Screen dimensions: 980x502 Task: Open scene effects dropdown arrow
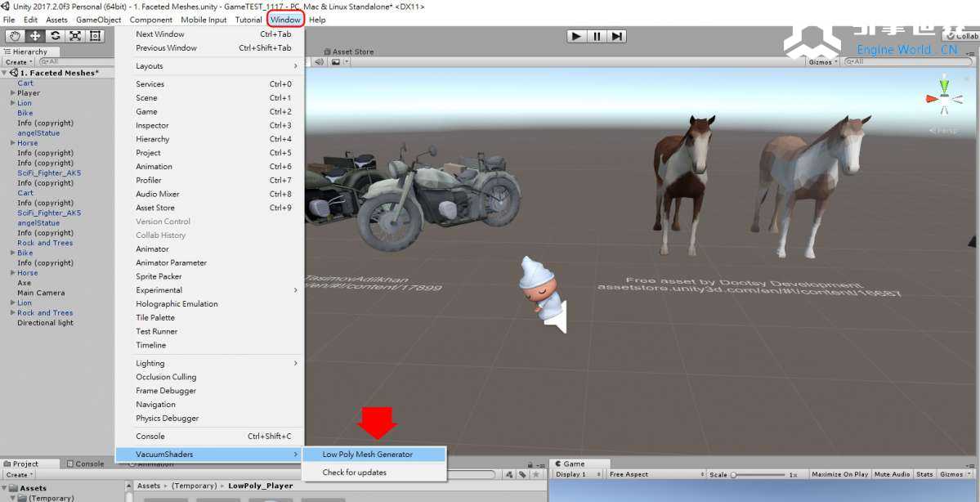point(346,62)
